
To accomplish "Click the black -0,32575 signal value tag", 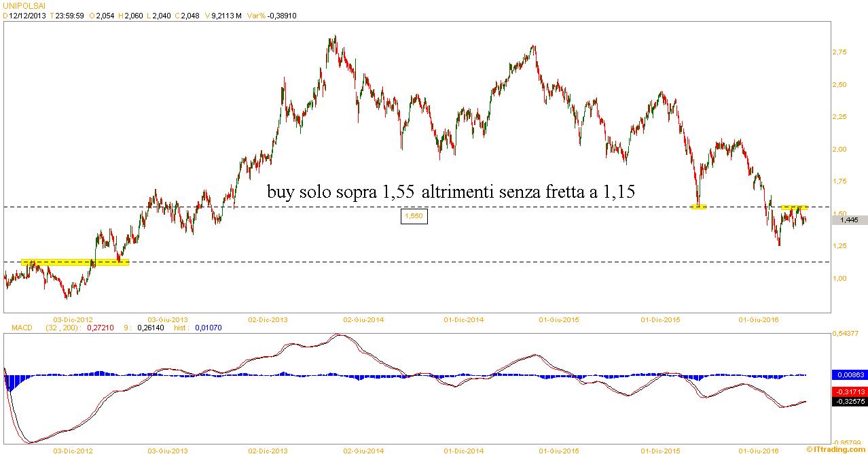I will [848, 402].
